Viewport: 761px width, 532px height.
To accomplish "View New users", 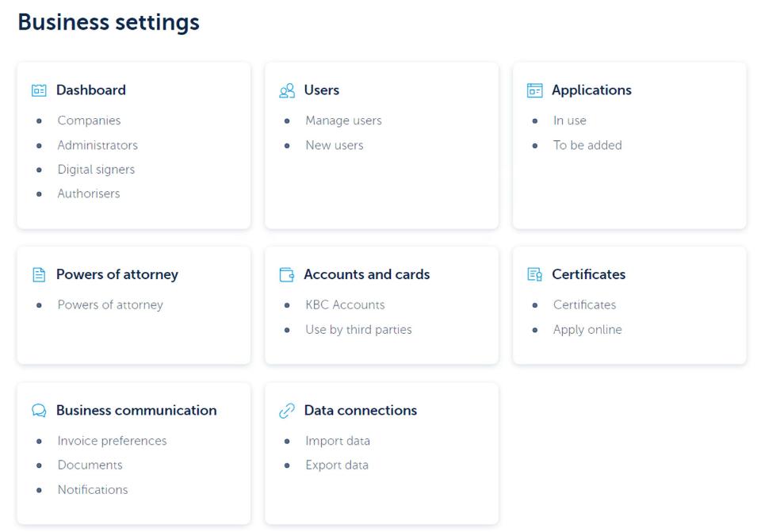I will 335,145.
